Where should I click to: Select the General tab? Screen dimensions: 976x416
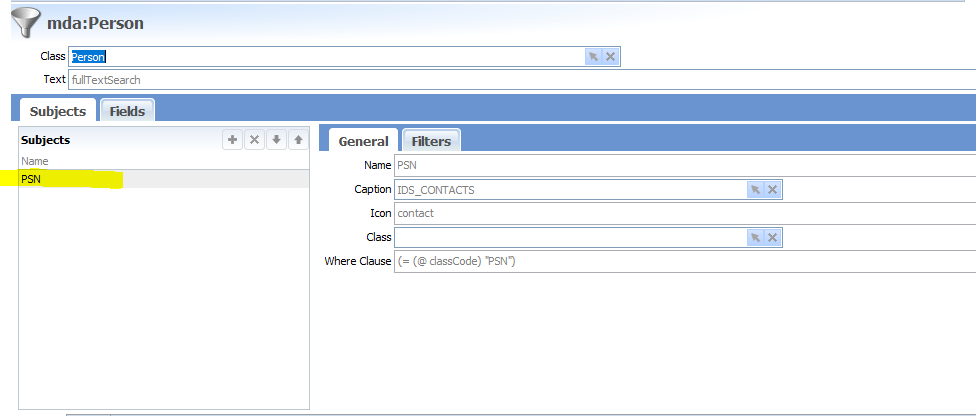362,141
